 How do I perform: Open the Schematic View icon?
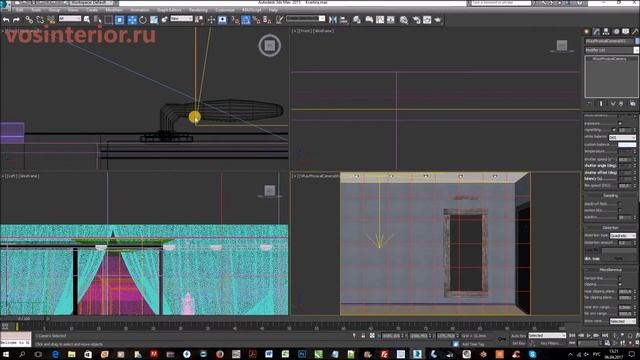click(391, 20)
